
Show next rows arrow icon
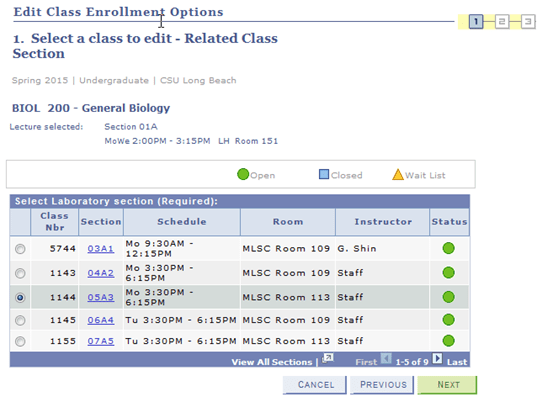[437, 359]
